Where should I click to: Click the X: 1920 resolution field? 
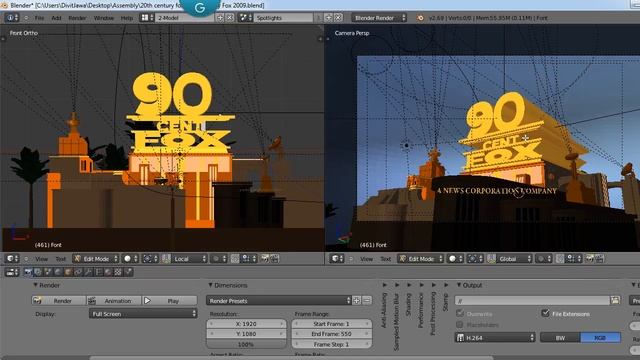pyautogui.click(x=246, y=323)
